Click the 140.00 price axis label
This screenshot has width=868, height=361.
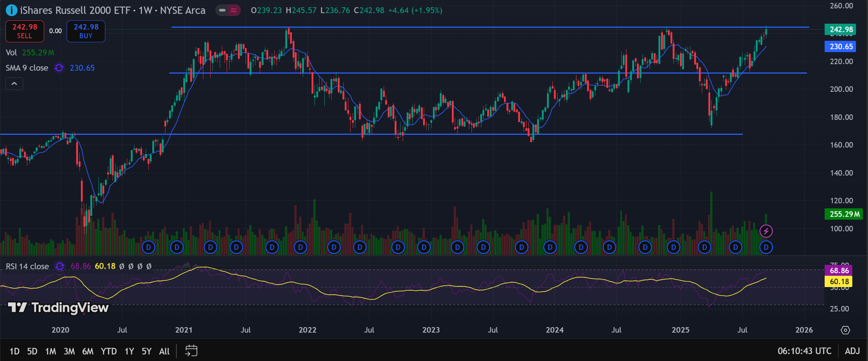(841, 173)
